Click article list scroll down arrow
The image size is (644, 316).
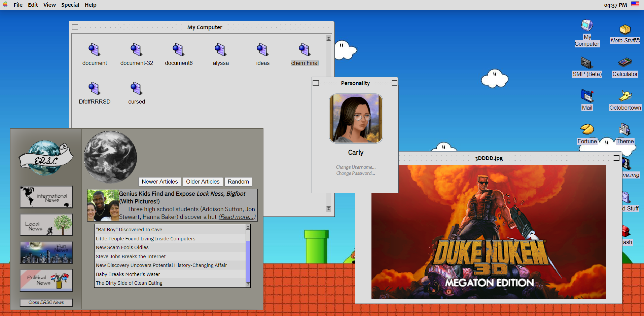pos(248,284)
